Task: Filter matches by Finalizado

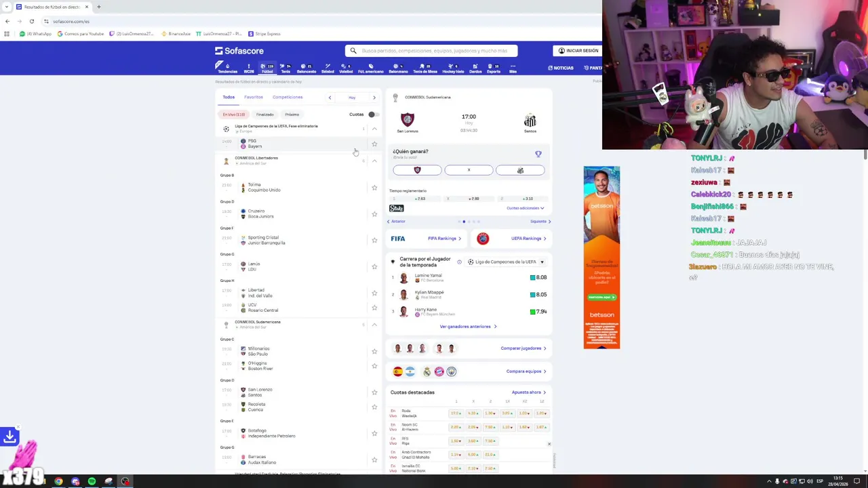Action: point(265,115)
